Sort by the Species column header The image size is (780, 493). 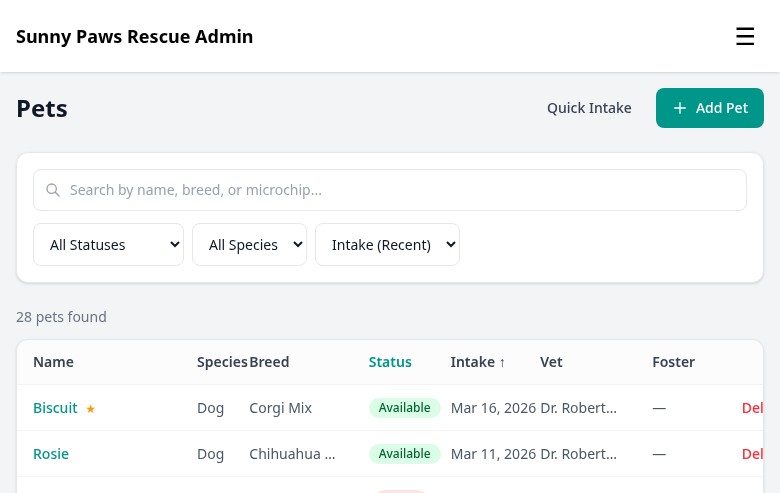pyautogui.click(x=222, y=362)
